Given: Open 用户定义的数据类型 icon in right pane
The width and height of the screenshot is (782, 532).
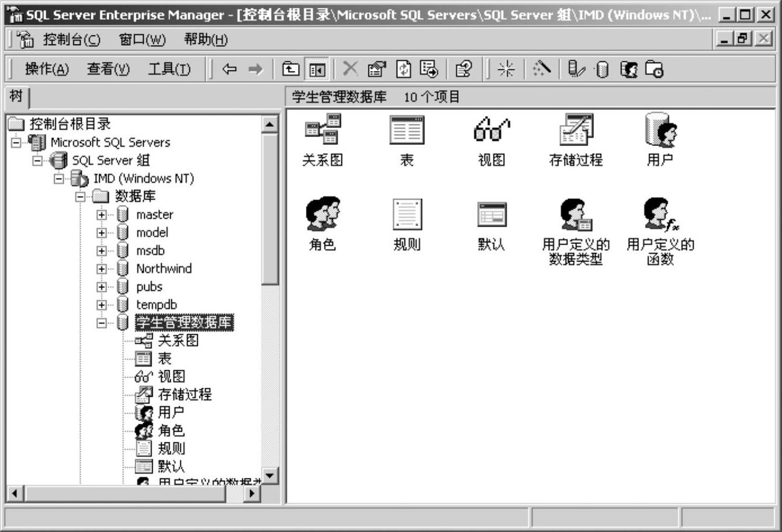Looking at the screenshot, I should pyautogui.click(x=576, y=215).
